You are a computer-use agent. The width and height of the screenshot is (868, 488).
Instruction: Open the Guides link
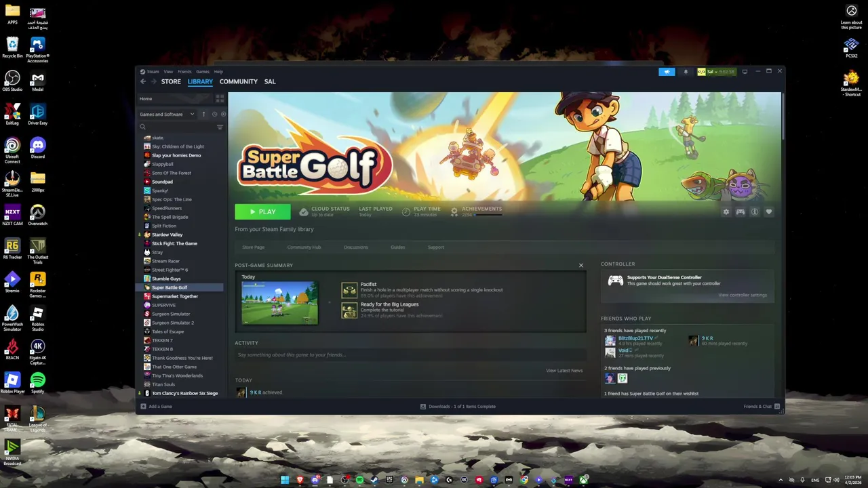(398, 247)
